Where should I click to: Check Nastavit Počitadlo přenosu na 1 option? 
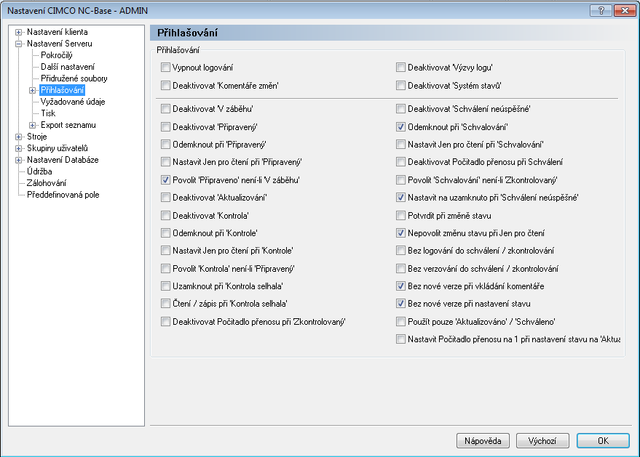point(401,339)
